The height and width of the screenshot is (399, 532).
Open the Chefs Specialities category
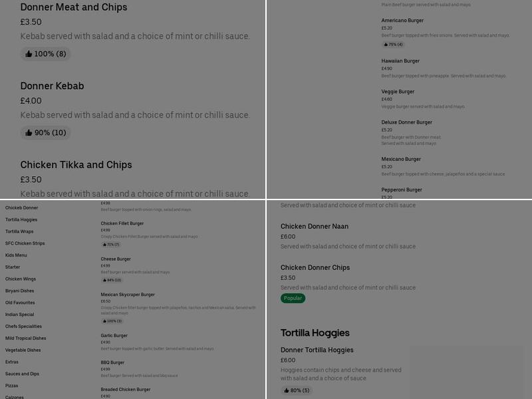coord(23,327)
